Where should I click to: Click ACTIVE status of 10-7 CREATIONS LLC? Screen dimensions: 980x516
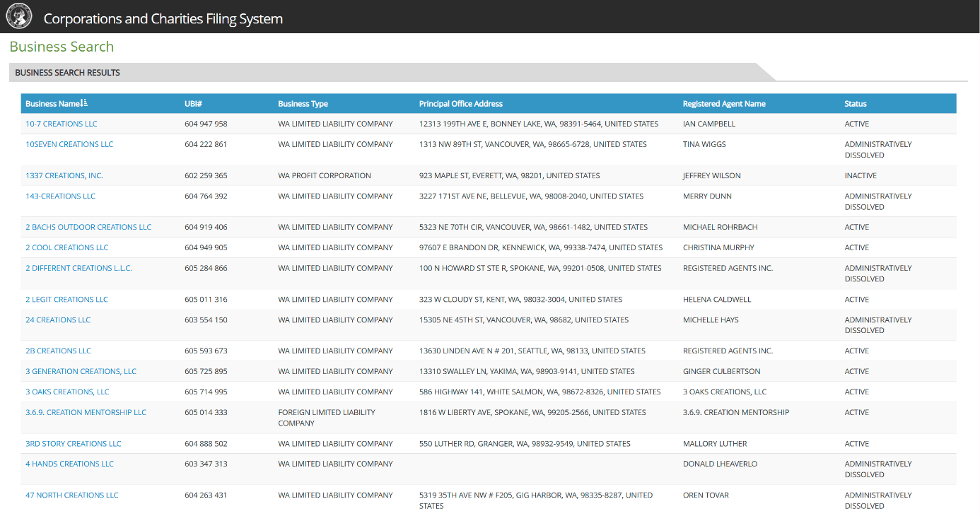point(857,124)
